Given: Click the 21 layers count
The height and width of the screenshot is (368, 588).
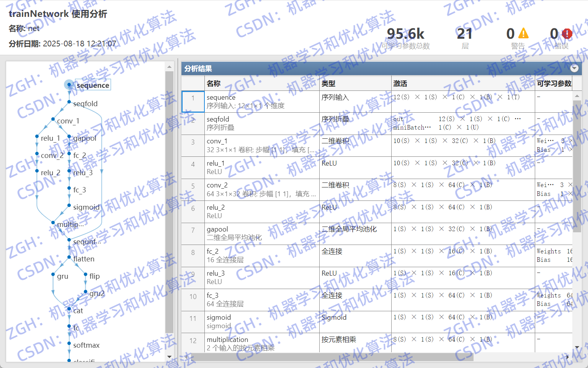Looking at the screenshot, I should [465, 34].
